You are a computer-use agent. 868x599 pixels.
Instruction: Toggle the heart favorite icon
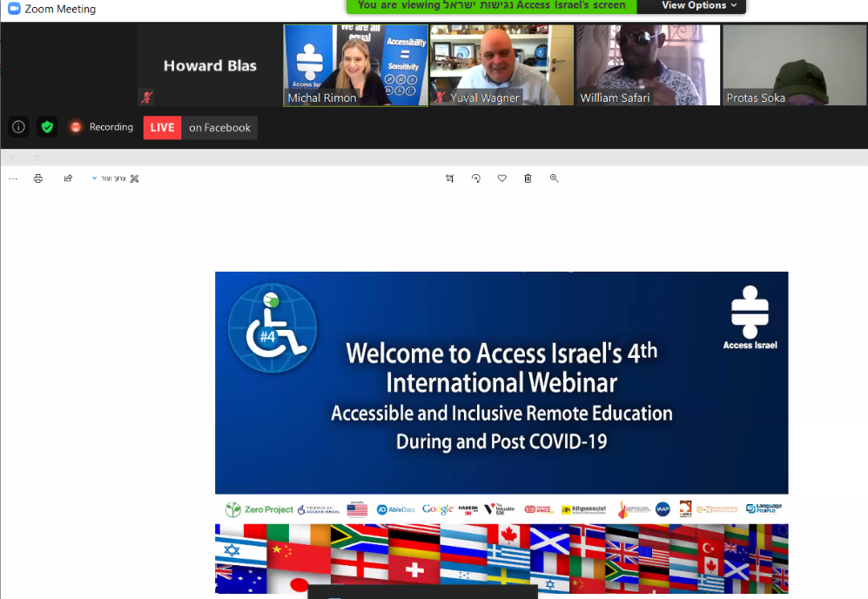(502, 178)
